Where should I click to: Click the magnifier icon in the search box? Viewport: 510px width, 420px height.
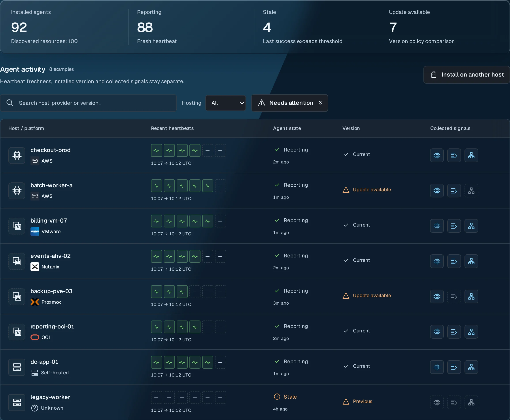[10, 103]
